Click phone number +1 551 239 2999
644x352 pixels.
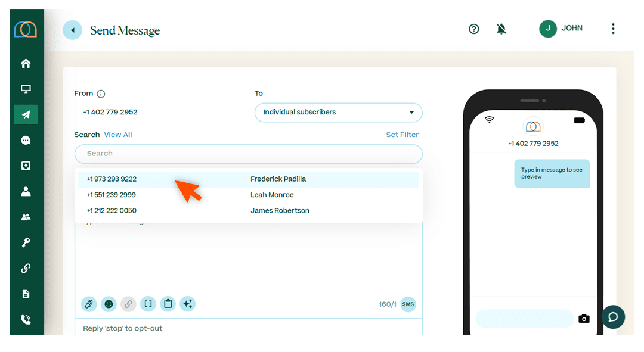[112, 195]
